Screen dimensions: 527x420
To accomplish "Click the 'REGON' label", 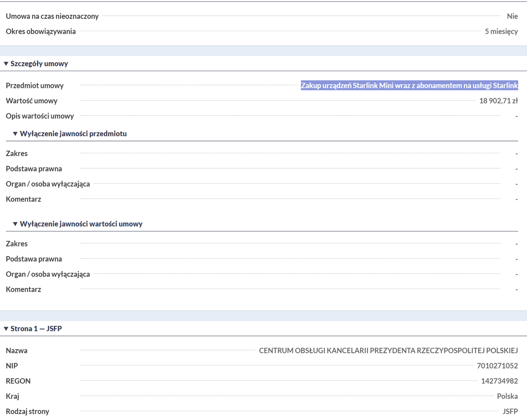I will click(x=18, y=381).
